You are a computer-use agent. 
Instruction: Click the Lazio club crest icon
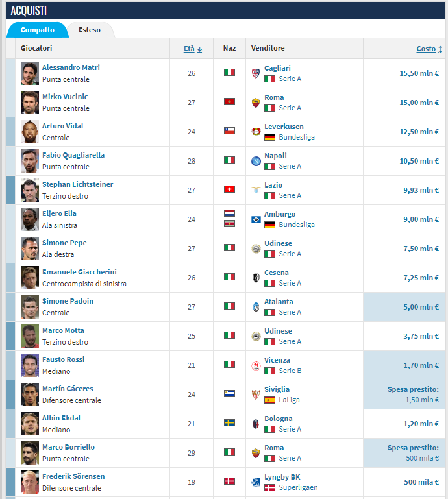[x=256, y=190]
